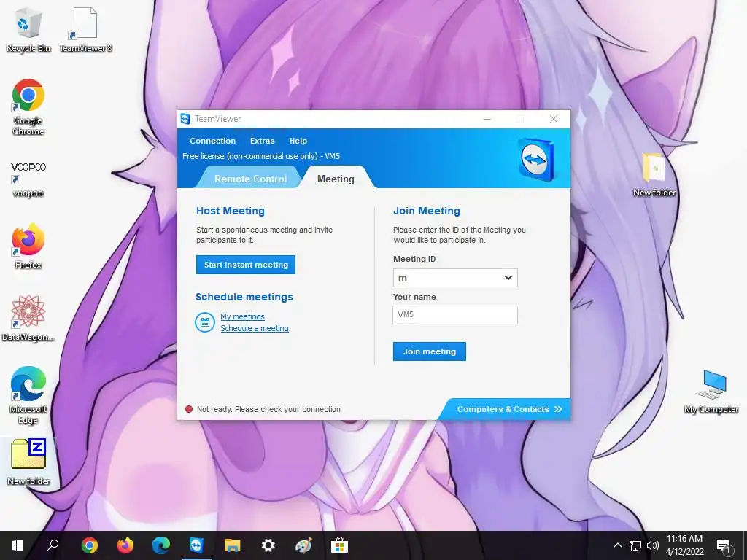Open File Explorer from the taskbar
Viewport: 747px width, 560px height.
point(233,545)
